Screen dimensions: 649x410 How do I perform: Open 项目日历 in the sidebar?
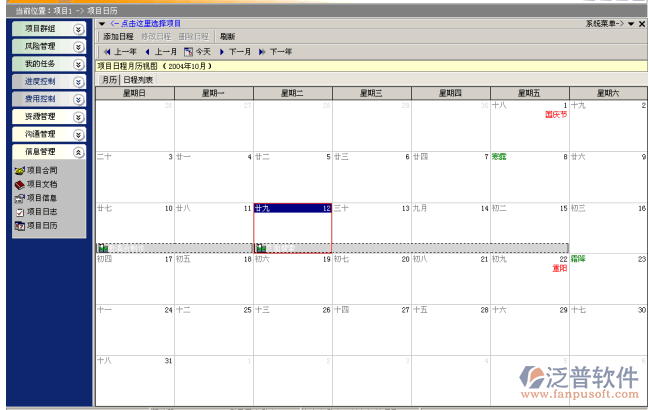(41, 226)
